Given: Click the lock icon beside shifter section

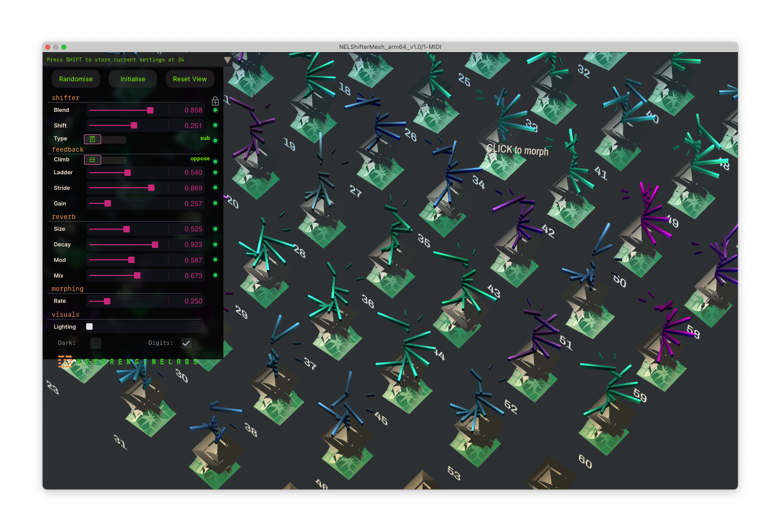Looking at the screenshot, I should click(215, 101).
